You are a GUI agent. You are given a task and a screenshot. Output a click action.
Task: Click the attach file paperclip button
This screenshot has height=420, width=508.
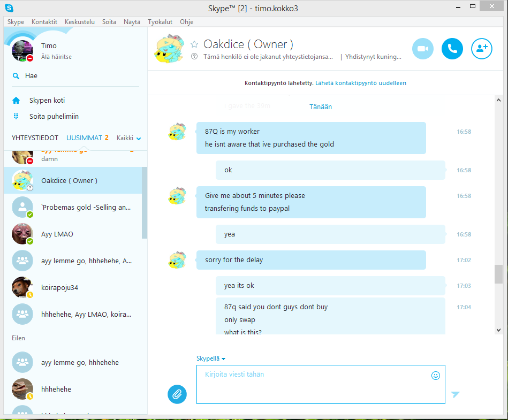point(177,394)
